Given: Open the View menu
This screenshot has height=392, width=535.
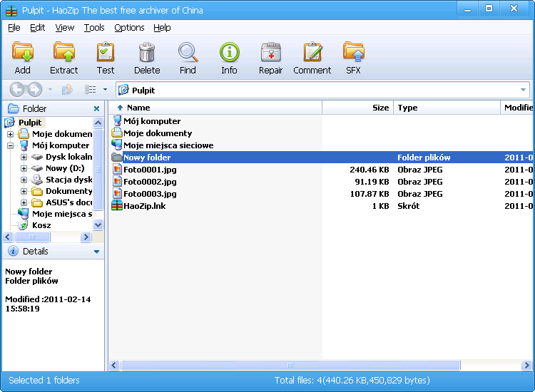Looking at the screenshot, I should pyautogui.click(x=65, y=28).
